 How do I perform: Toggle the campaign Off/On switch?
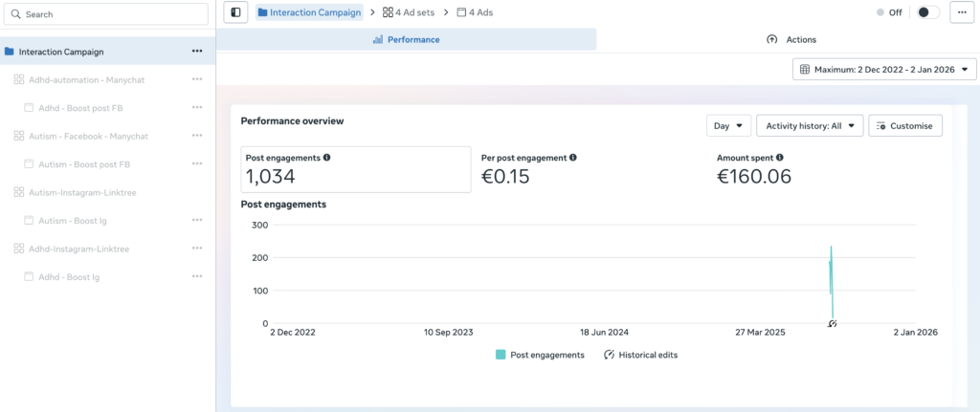[928, 11]
